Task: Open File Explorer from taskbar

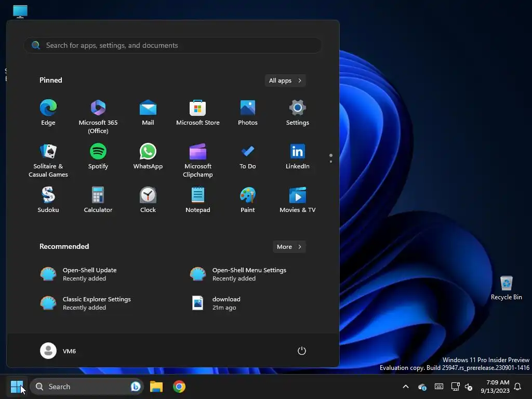Action: tap(156, 387)
